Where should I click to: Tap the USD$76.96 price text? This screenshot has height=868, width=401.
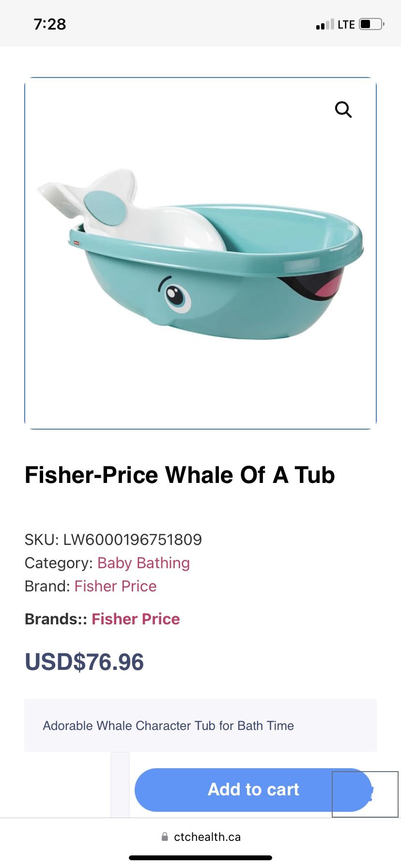(x=84, y=662)
